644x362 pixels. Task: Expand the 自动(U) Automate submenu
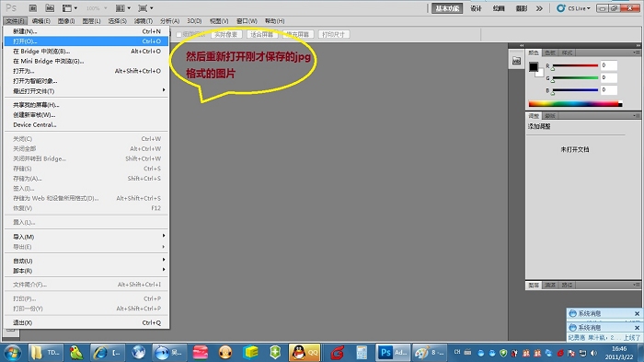point(86,261)
